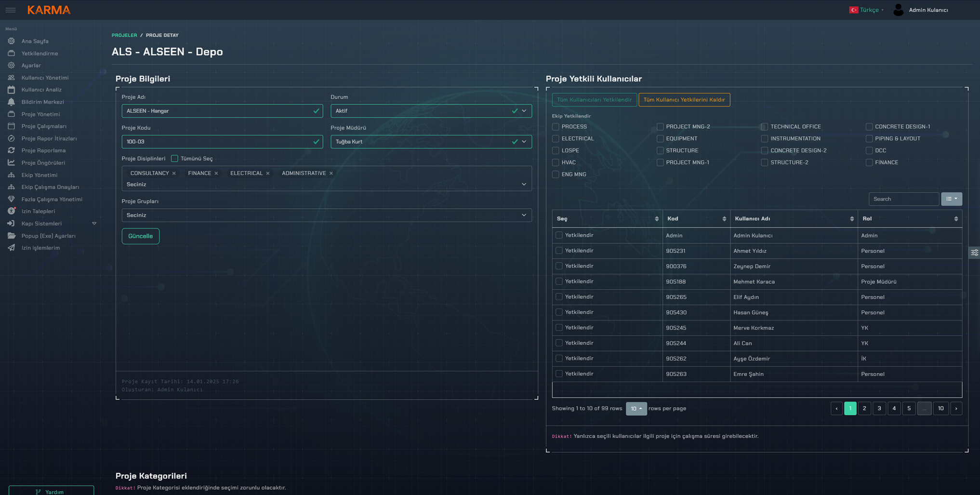Click the hamburger menu icon
Viewport: 980px width, 495px height.
click(11, 10)
